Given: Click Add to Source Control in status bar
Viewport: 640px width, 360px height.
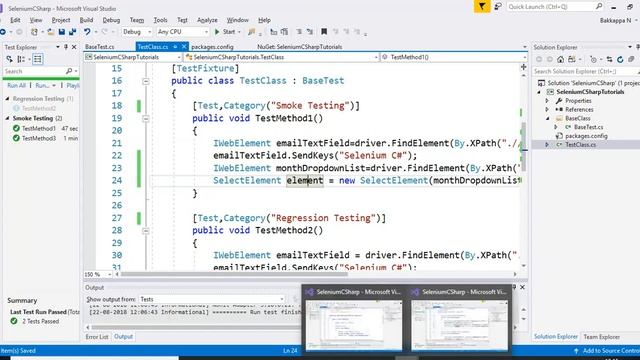Looking at the screenshot, I should pyautogui.click(x=607, y=351).
